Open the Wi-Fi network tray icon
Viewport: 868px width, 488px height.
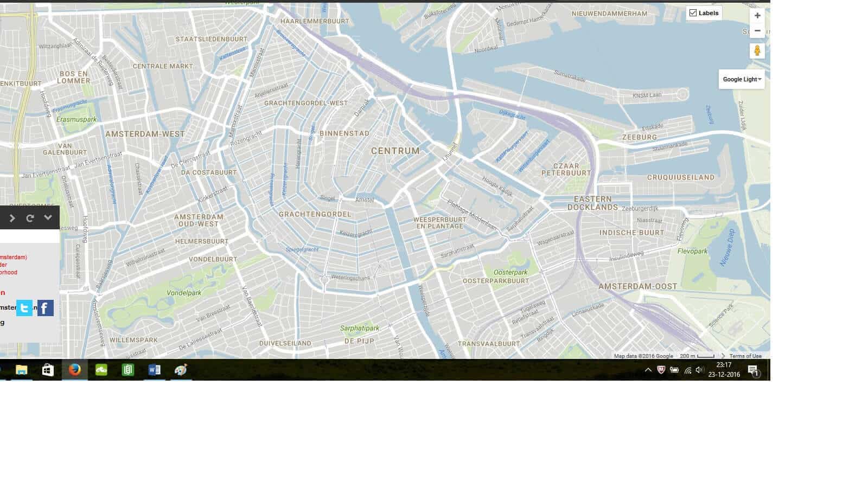(687, 370)
